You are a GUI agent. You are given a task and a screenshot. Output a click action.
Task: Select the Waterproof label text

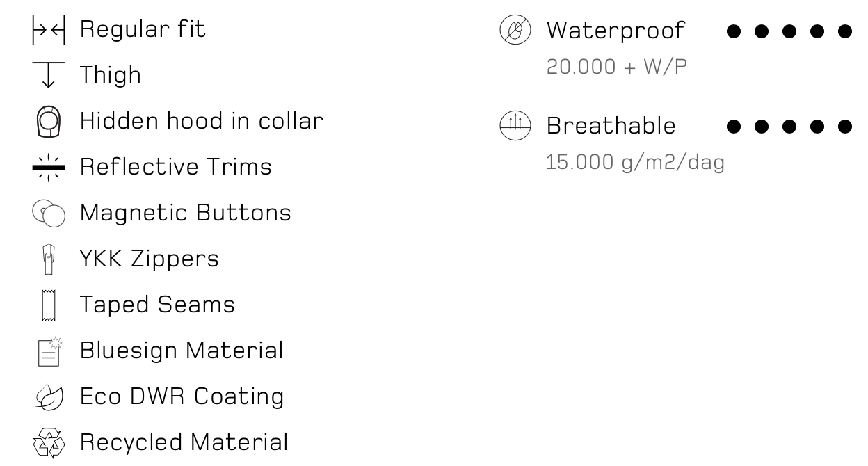pos(616,31)
